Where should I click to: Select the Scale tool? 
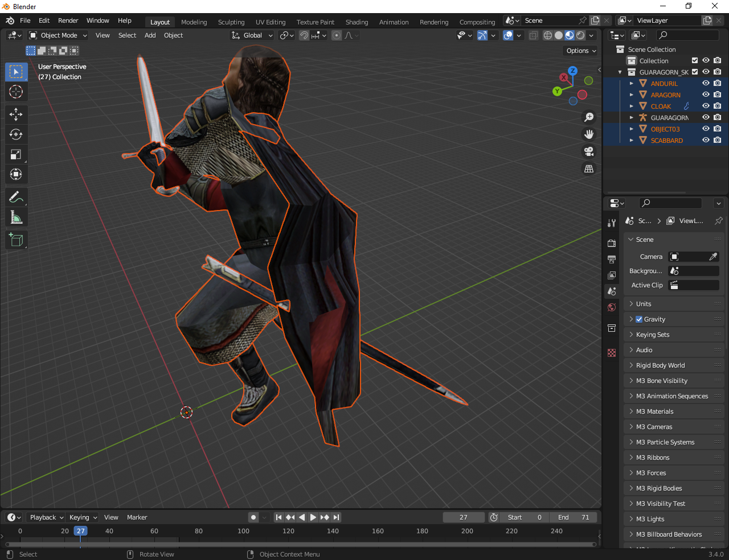click(x=16, y=154)
